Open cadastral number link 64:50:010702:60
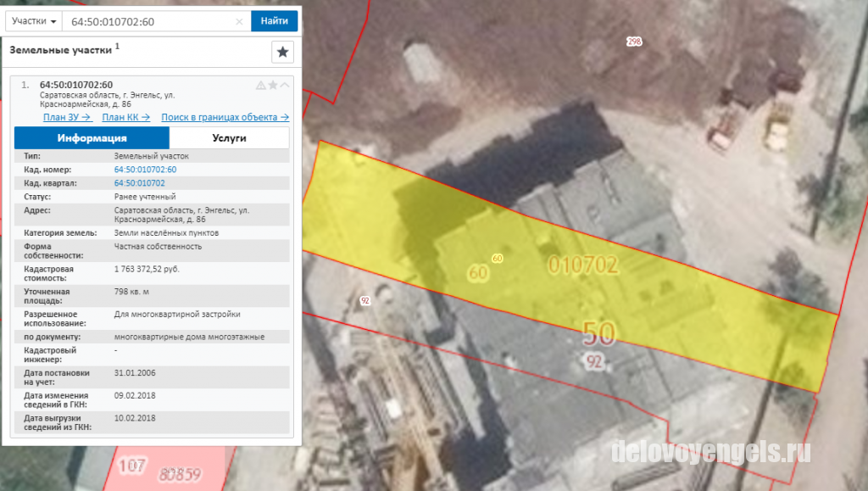This screenshot has height=491, width=868. pyautogui.click(x=145, y=170)
